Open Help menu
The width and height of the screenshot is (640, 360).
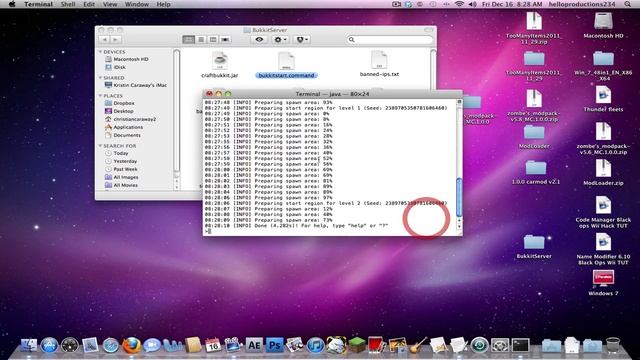(164, 4)
